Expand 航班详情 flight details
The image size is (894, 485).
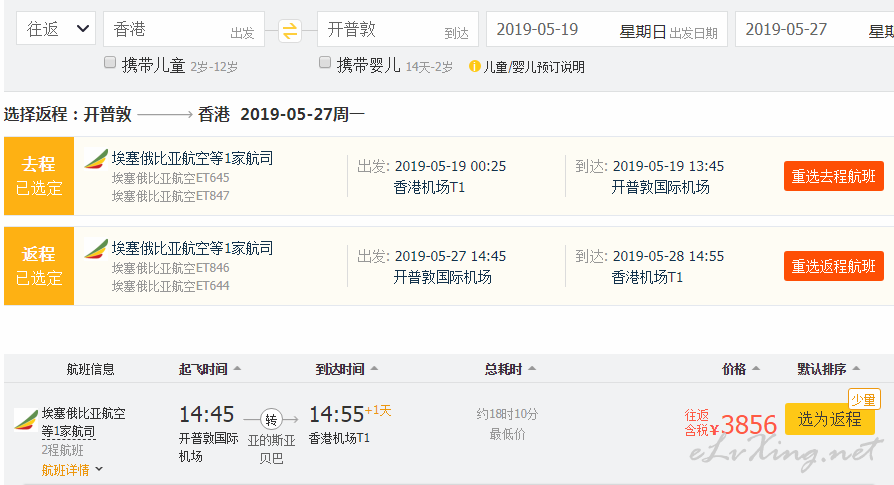coord(72,470)
